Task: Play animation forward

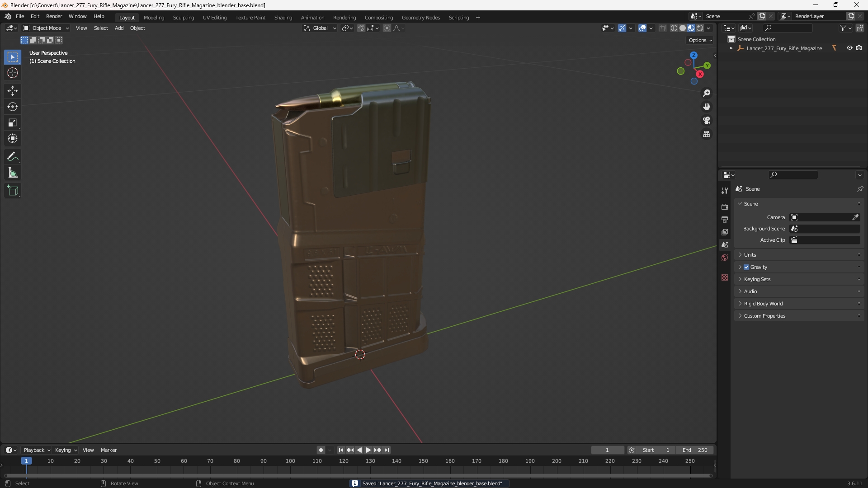Action: pos(368,450)
